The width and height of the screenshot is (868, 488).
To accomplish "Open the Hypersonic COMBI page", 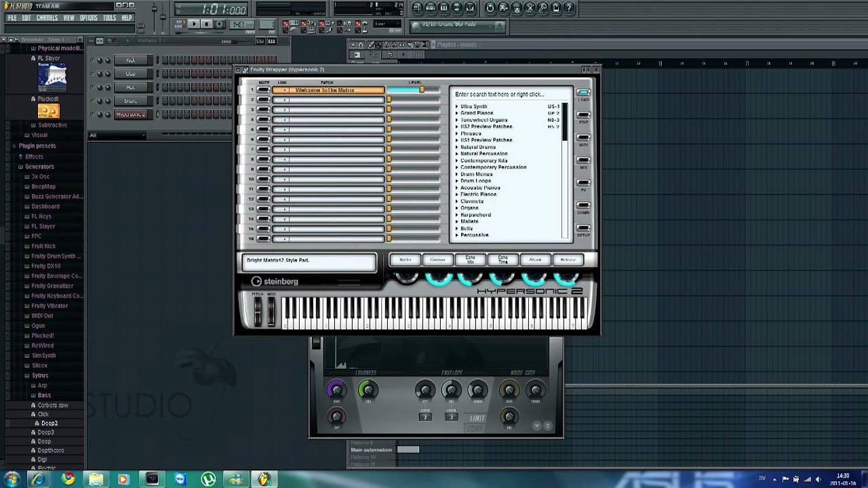I will [x=583, y=205].
